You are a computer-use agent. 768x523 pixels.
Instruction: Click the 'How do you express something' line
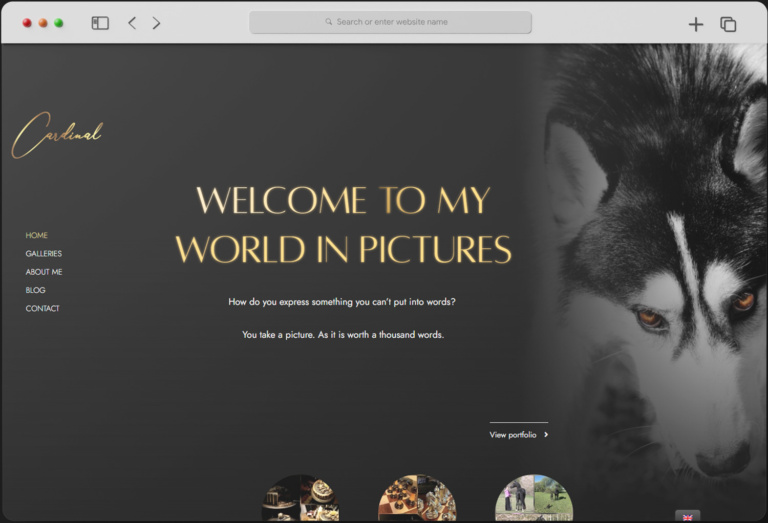pyautogui.click(x=342, y=302)
